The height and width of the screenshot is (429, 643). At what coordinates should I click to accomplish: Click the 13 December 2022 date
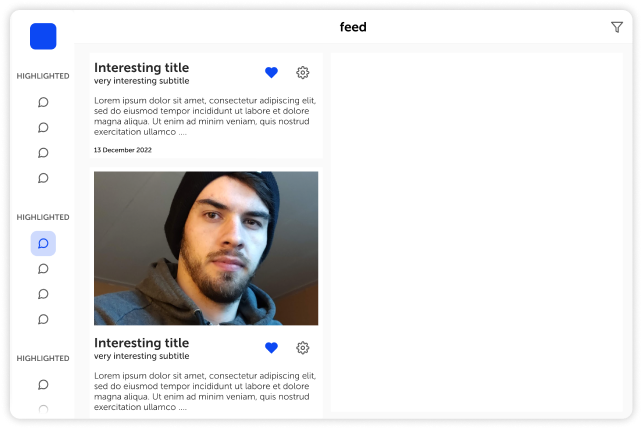(x=123, y=150)
